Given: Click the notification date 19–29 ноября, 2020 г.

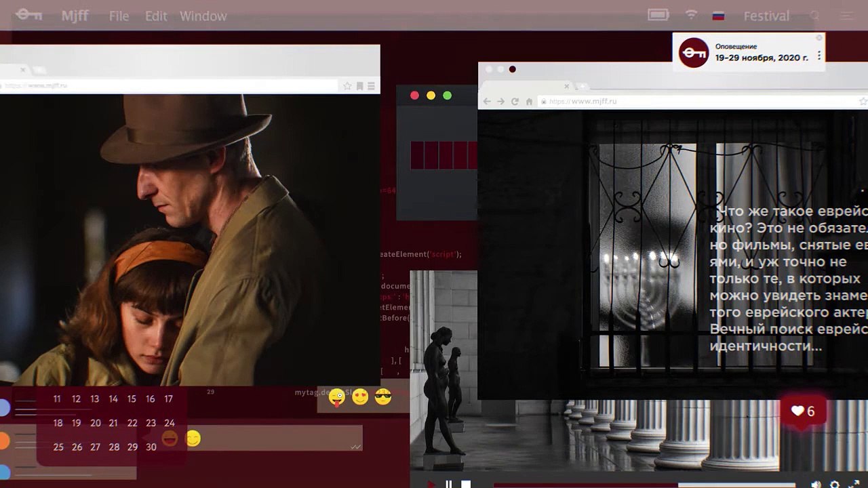Looking at the screenshot, I should [x=762, y=58].
